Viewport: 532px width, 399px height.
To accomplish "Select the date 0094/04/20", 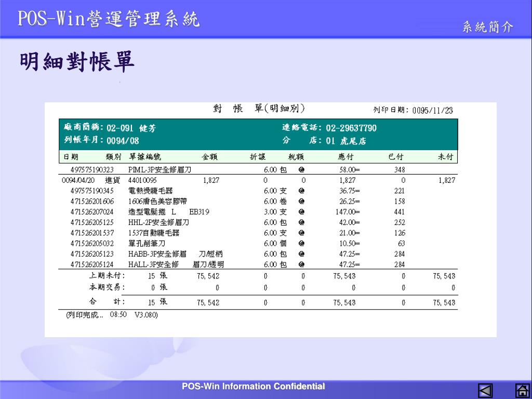I will click(78, 180).
